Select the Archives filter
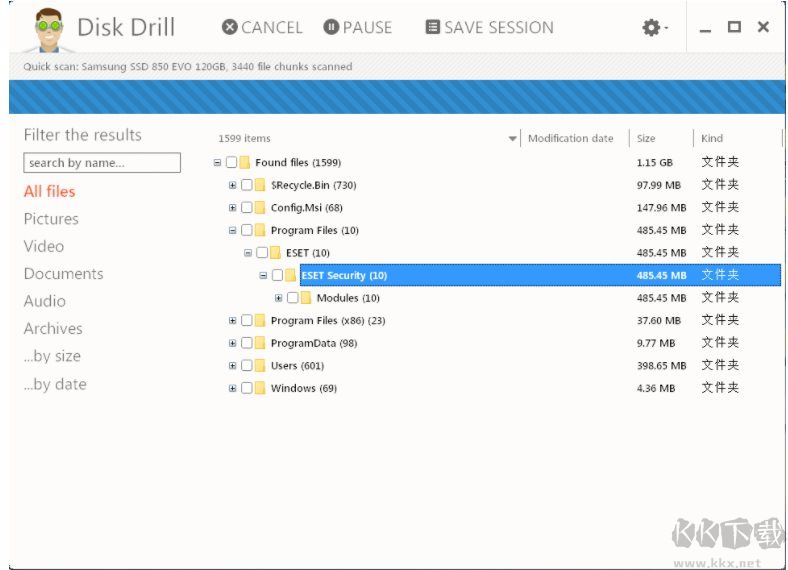The image size is (788, 570). pos(53,329)
